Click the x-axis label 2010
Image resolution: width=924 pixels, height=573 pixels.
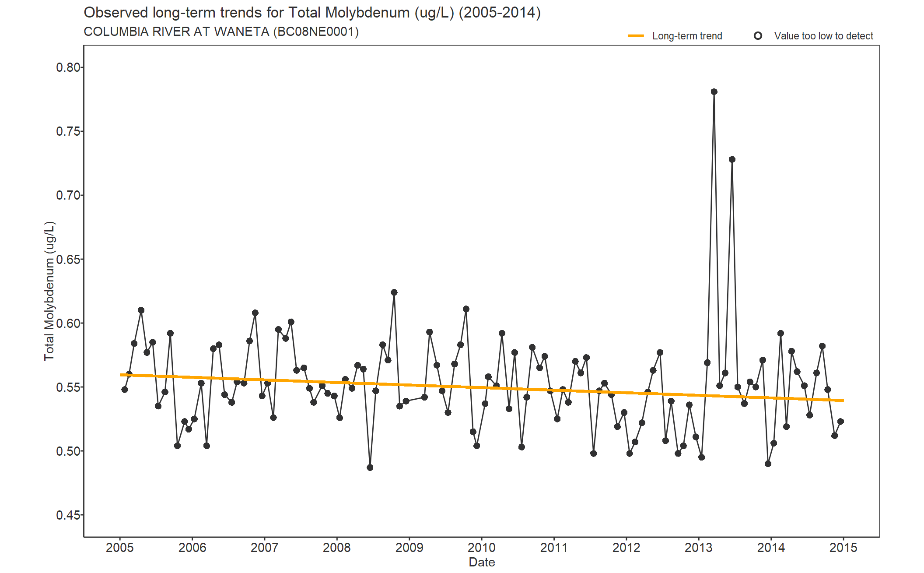point(482,548)
